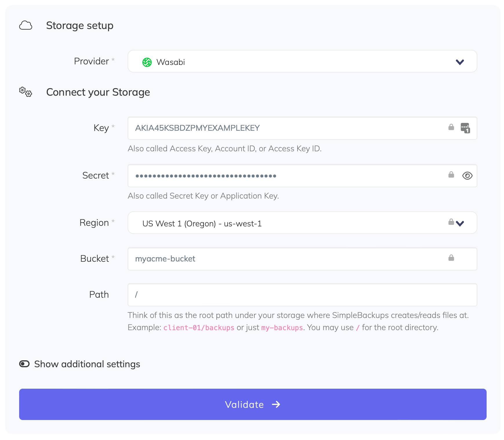Enable the Show additional settings switch
Screen dimensions: 504x440
24,364
